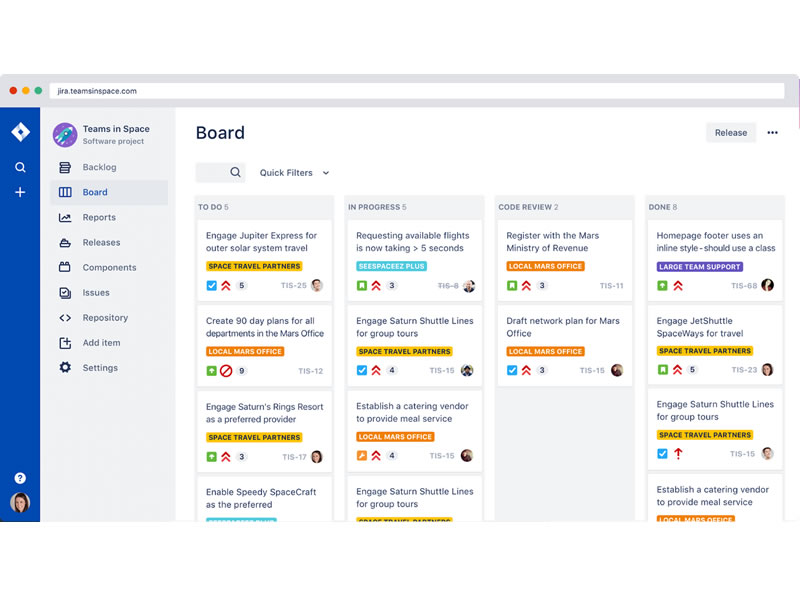Click the plus create icon in sidebar
The image size is (800, 600).
pos(20,192)
